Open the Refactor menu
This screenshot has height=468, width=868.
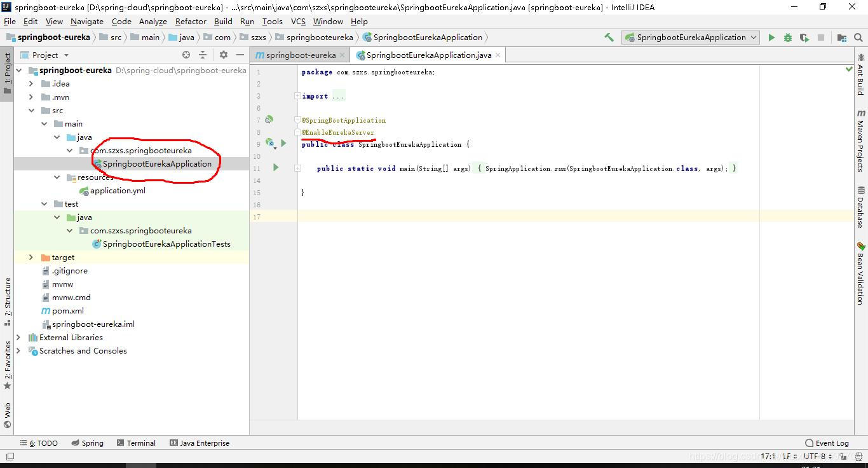click(191, 21)
